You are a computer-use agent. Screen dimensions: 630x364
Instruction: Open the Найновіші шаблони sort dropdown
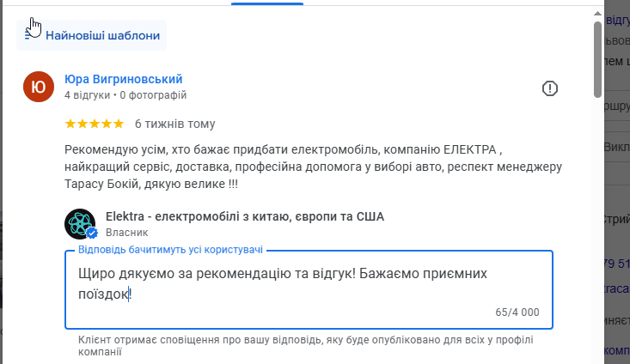pyautogui.click(x=101, y=35)
